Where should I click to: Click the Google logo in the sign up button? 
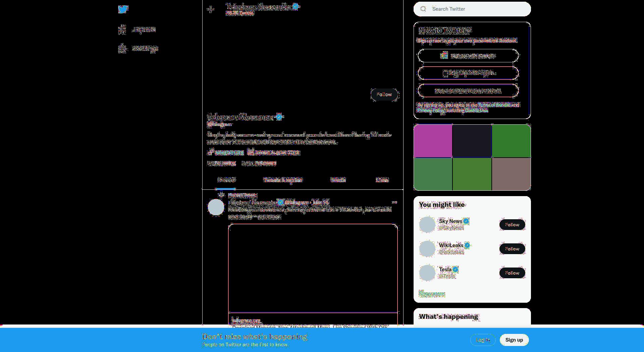coord(444,55)
